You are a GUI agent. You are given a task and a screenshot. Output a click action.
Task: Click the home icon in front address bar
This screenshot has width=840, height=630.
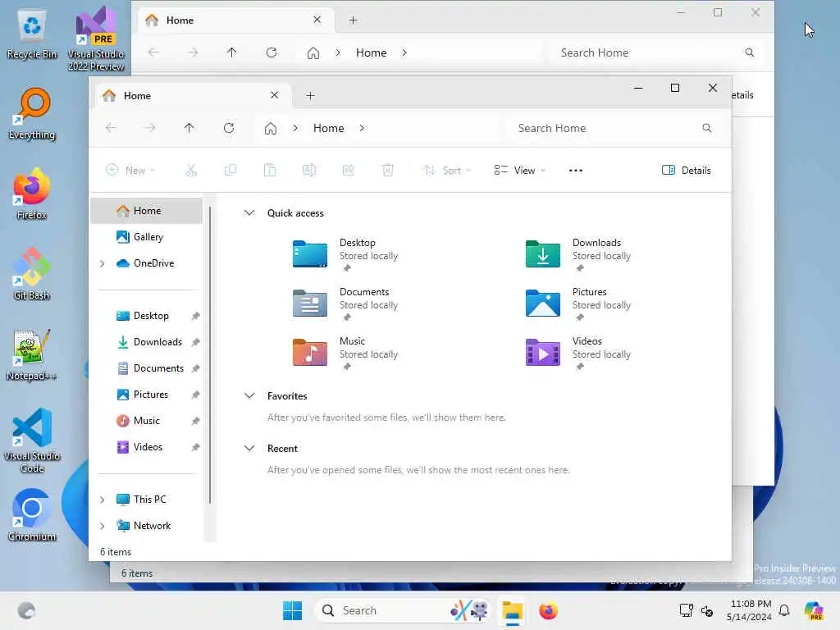pyautogui.click(x=271, y=129)
